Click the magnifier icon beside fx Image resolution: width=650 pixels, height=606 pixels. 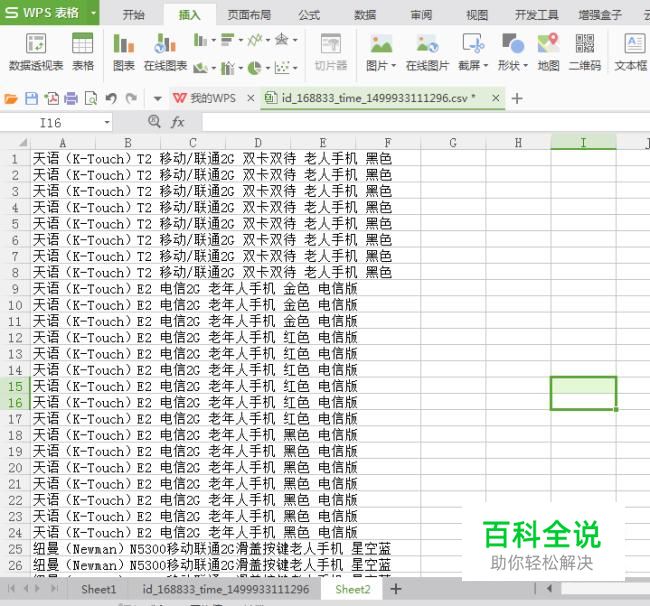coord(154,121)
